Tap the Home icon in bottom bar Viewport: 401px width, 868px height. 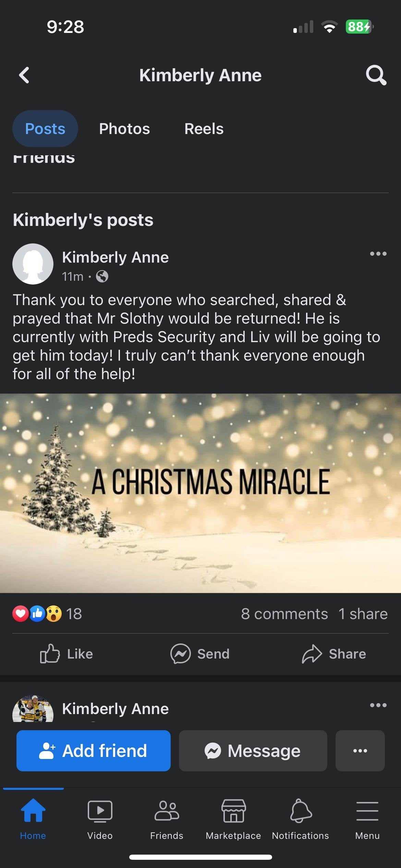click(x=33, y=817)
